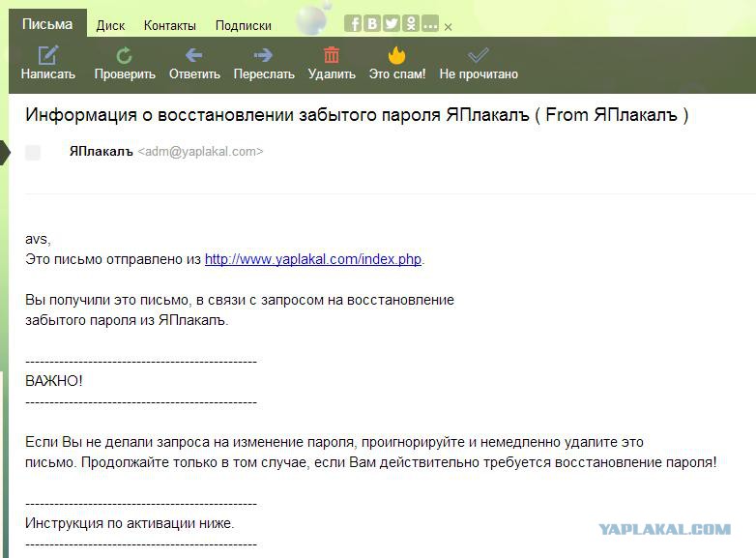
Task: Mark message with Это спам flame icon
Action: pyautogui.click(x=396, y=55)
